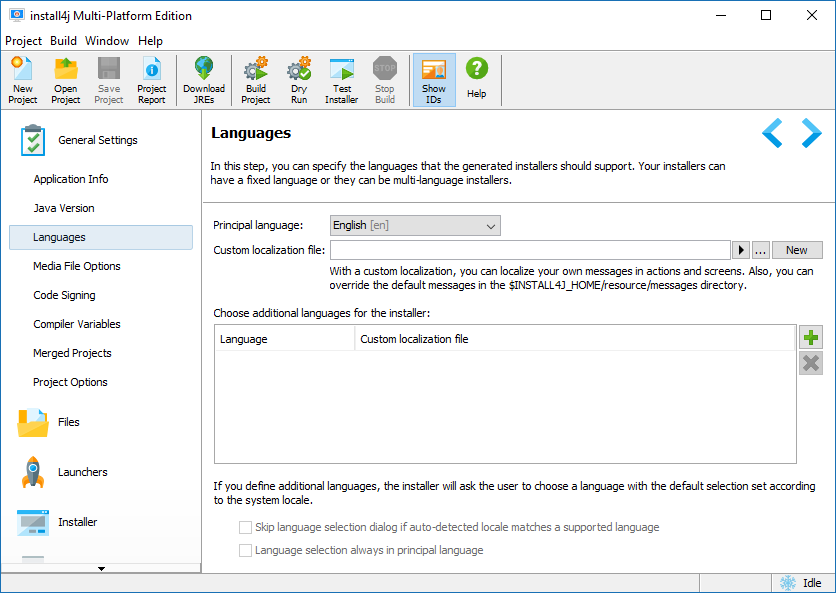Open the Build menu

coord(63,41)
